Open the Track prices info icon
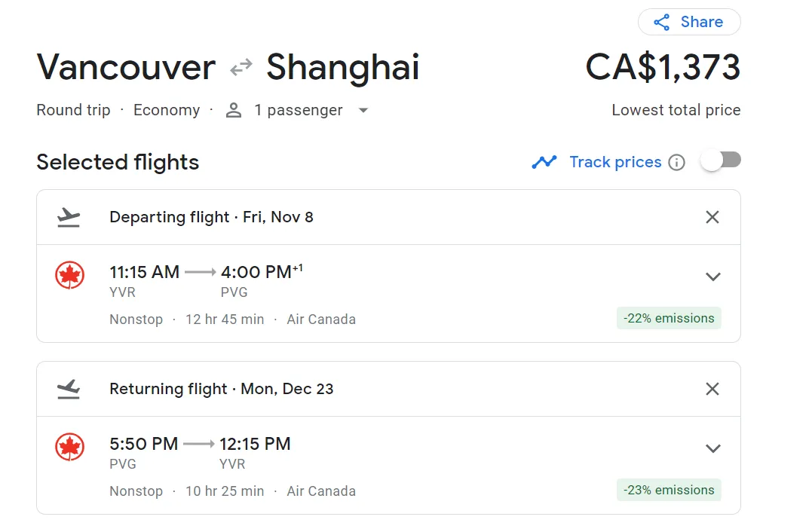 click(x=676, y=163)
